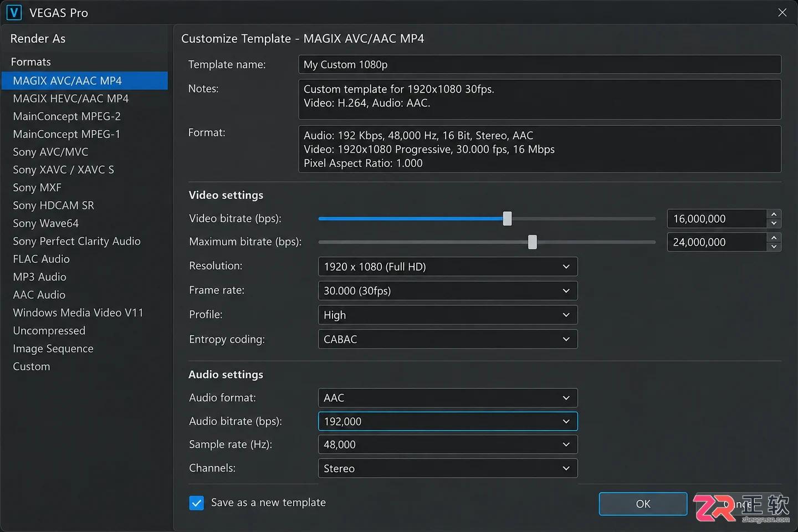Increase maximum bitrate with up arrow
The image size is (798, 532).
coord(774,237)
